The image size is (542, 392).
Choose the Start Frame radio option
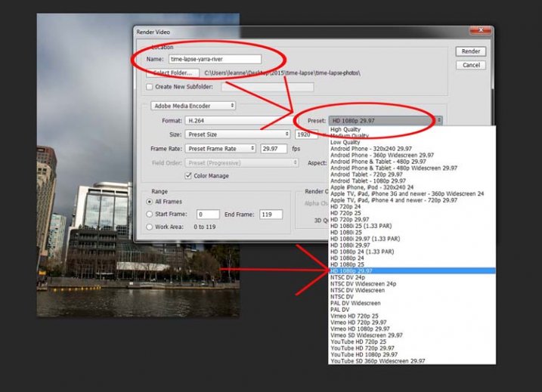point(148,215)
